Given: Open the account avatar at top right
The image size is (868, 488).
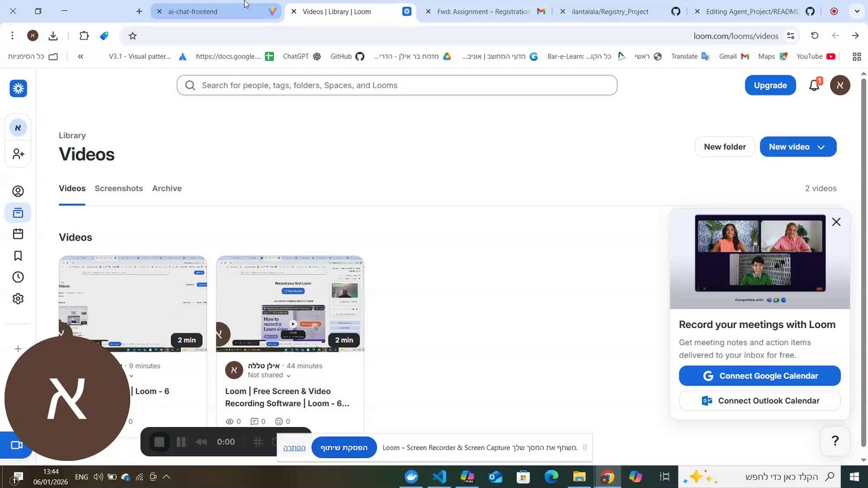Looking at the screenshot, I should [x=840, y=85].
